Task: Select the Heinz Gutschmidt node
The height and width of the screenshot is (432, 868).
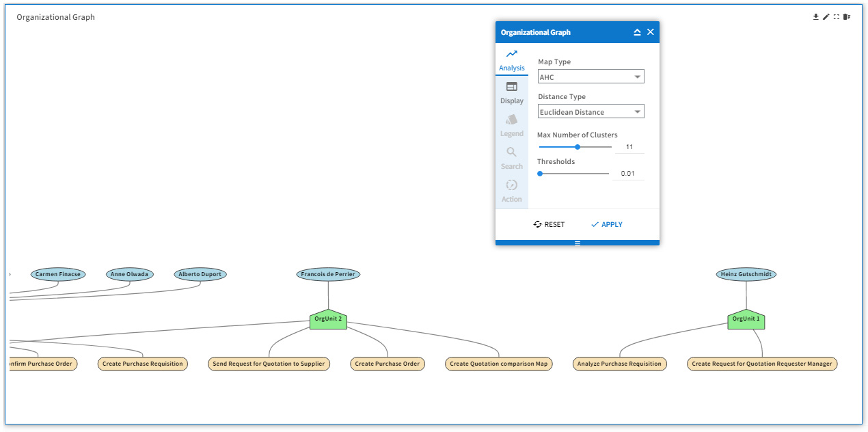Action: coord(746,274)
